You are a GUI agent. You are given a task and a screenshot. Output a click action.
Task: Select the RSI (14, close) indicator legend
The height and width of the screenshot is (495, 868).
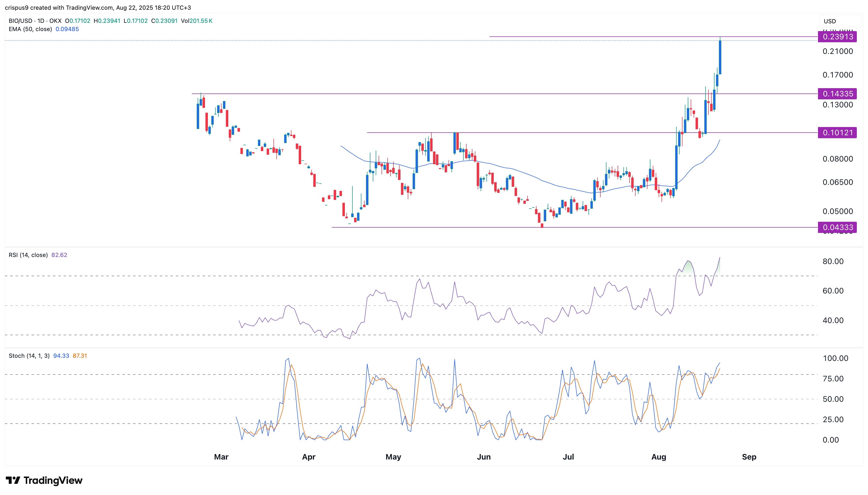coord(28,255)
